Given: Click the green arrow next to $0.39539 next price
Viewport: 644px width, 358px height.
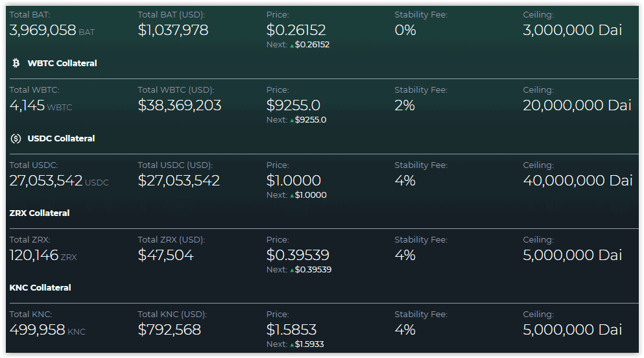Looking at the screenshot, I should [x=292, y=270].
